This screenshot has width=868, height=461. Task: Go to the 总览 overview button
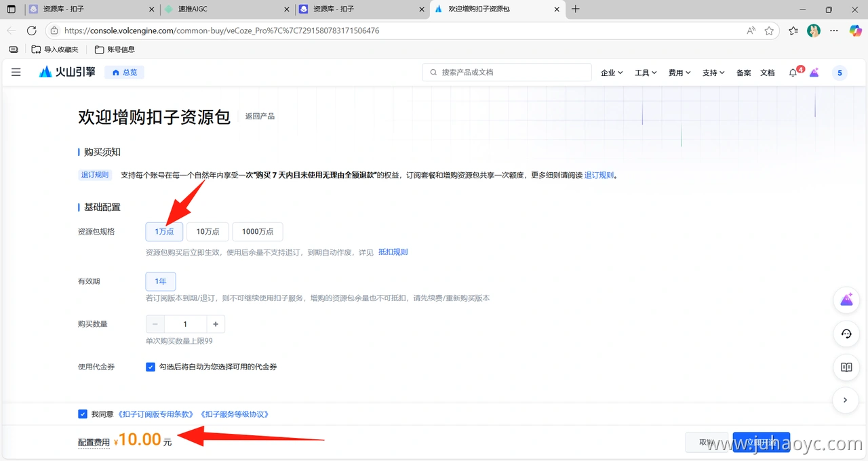[124, 73]
